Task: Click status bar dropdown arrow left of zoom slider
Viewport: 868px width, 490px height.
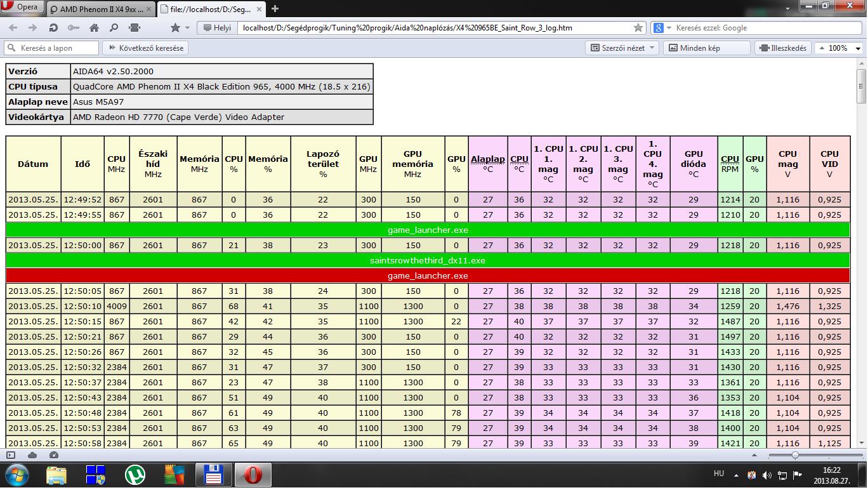Action: pyautogui.click(x=754, y=455)
